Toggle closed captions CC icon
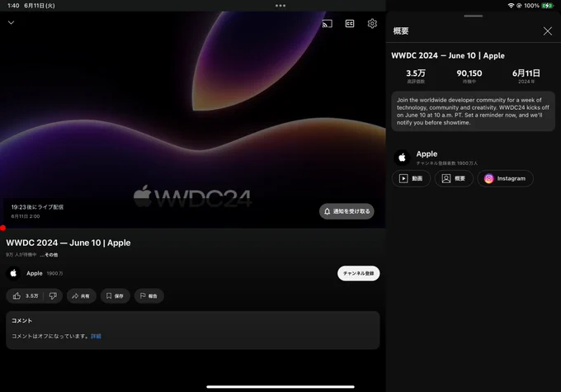The height and width of the screenshot is (392, 561). point(350,24)
